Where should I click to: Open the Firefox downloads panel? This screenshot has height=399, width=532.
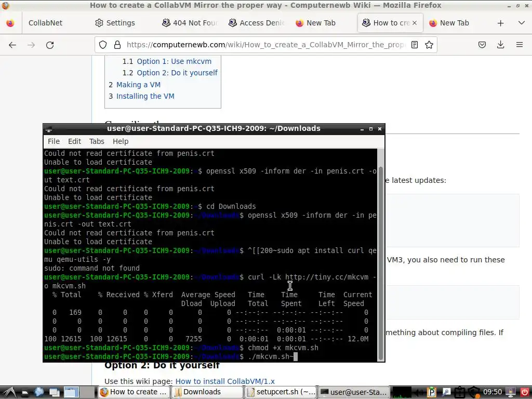pos(500,45)
